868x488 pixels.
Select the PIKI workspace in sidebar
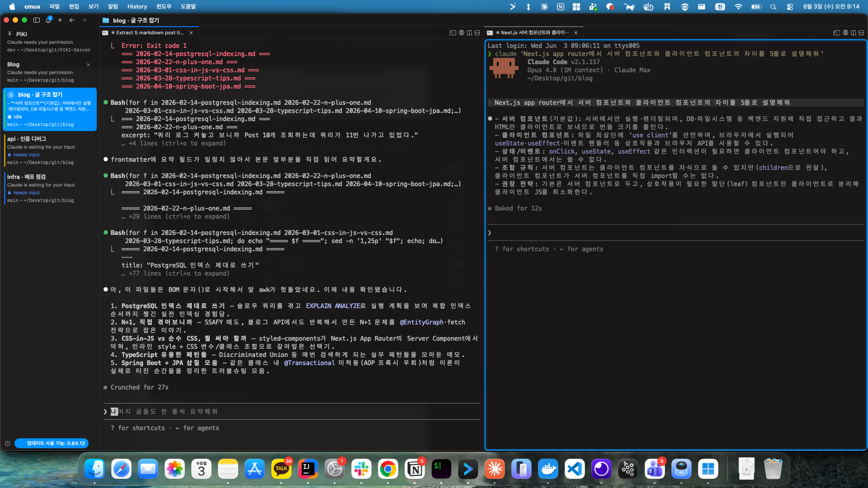point(50,42)
